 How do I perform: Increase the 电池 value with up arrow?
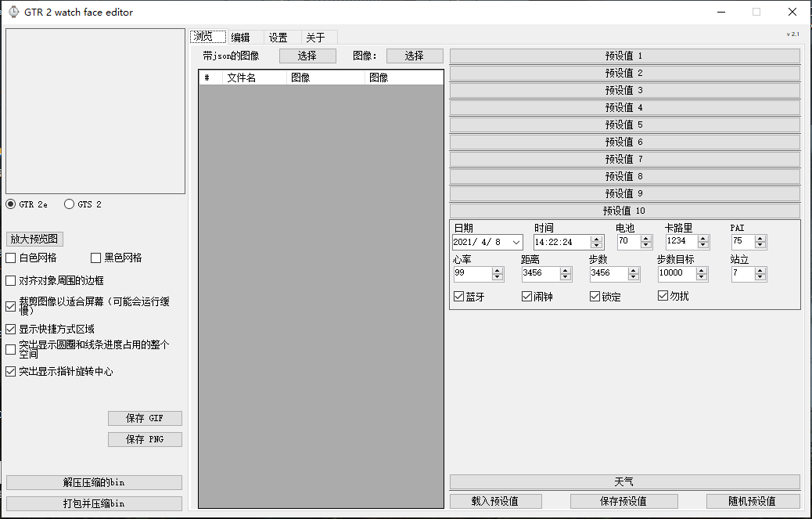pos(646,239)
